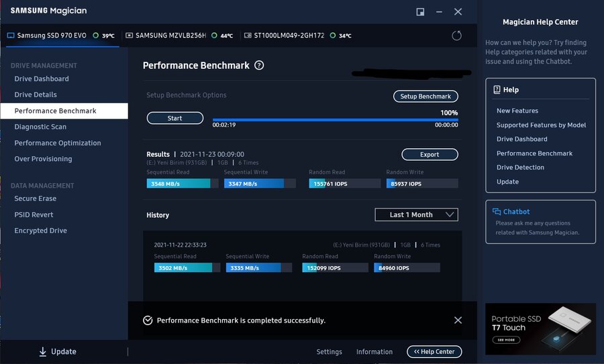Click the ST1000LM049-2GH172 drive icon

pyautogui.click(x=248, y=36)
